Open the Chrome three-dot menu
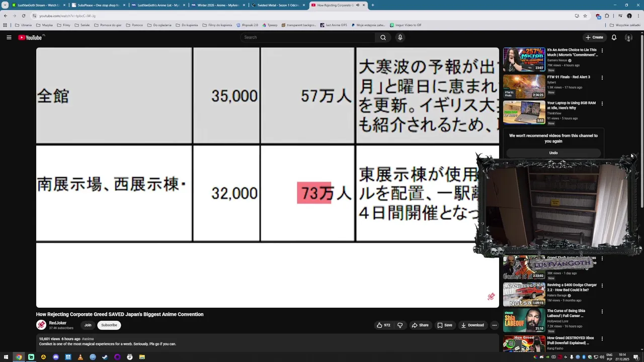Screen dimensions: 644x362 point(637,16)
